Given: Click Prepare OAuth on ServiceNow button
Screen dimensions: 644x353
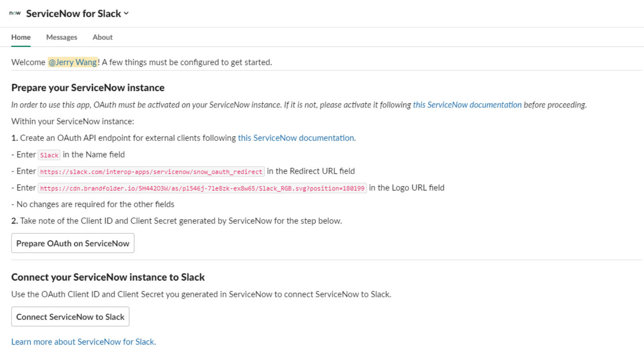Looking at the screenshot, I should [x=73, y=243].
